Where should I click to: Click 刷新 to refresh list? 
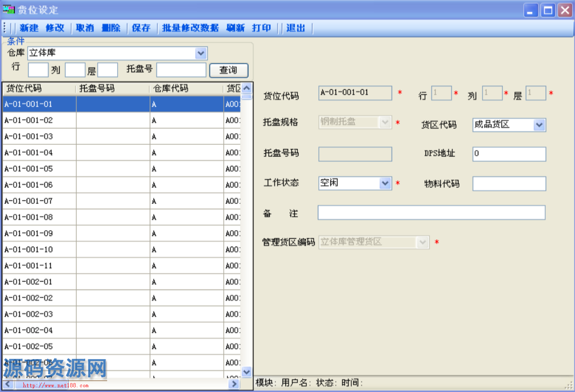click(235, 28)
